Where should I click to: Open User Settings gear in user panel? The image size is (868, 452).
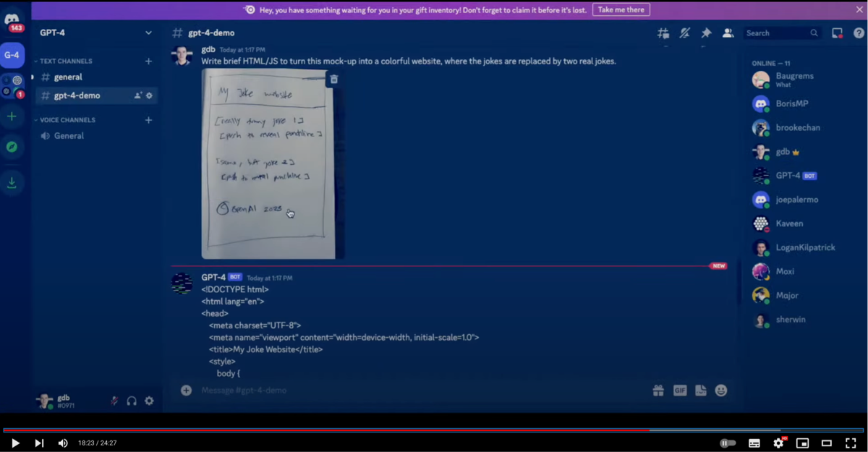pyautogui.click(x=149, y=401)
